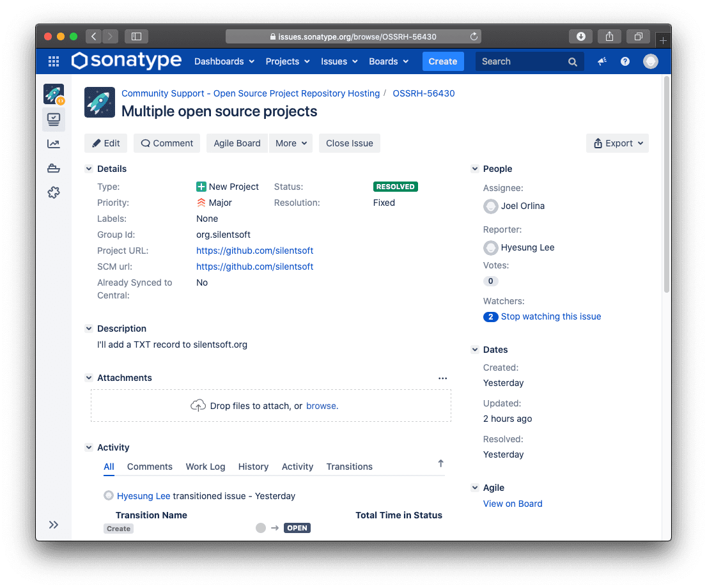Screen dimensions: 707x588
Task: Switch to the All activity tab
Action: point(109,467)
